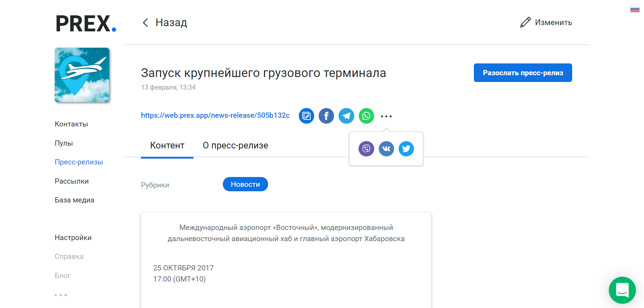Screen dimensions: 644x308
Task: Share press release via WhatsApp
Action: pyautogui.click(x=366, y=116)
